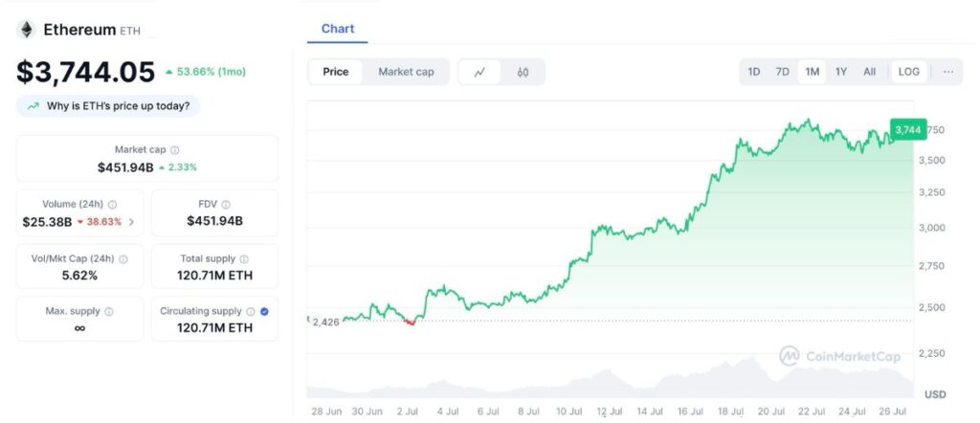This screenshot has width=980, height=423.
Task: Click the 3,744 current price label on chart
Action: [x=907, y=129]
